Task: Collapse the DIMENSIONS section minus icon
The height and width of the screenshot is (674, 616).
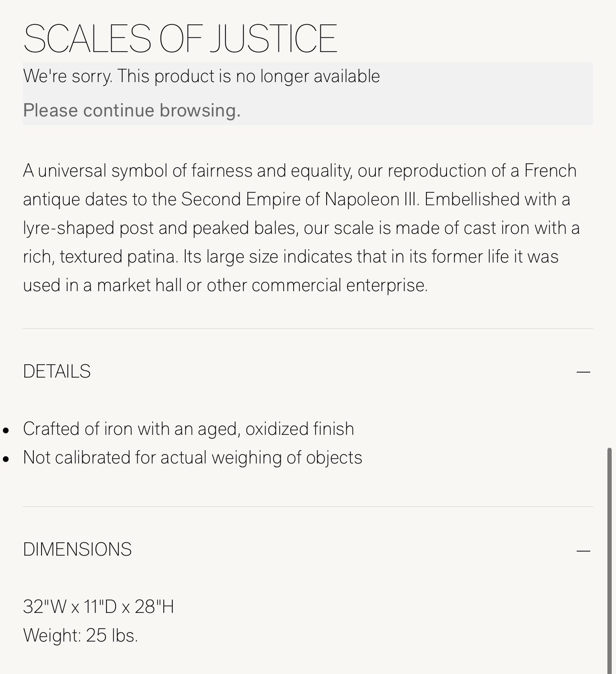Action: pyautogui.click(x=583, y=551)
